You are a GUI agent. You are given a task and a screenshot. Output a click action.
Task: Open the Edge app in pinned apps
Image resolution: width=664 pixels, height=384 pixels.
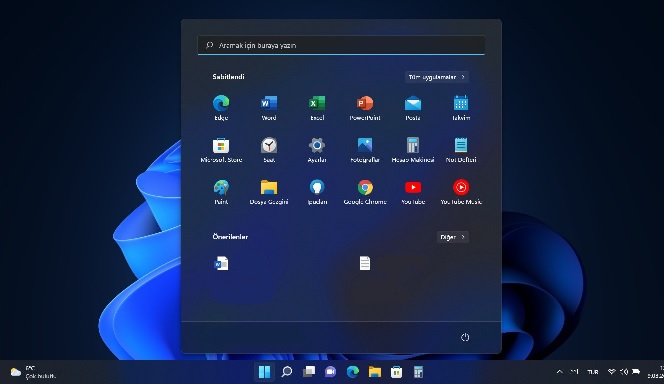tap(221, 108)
